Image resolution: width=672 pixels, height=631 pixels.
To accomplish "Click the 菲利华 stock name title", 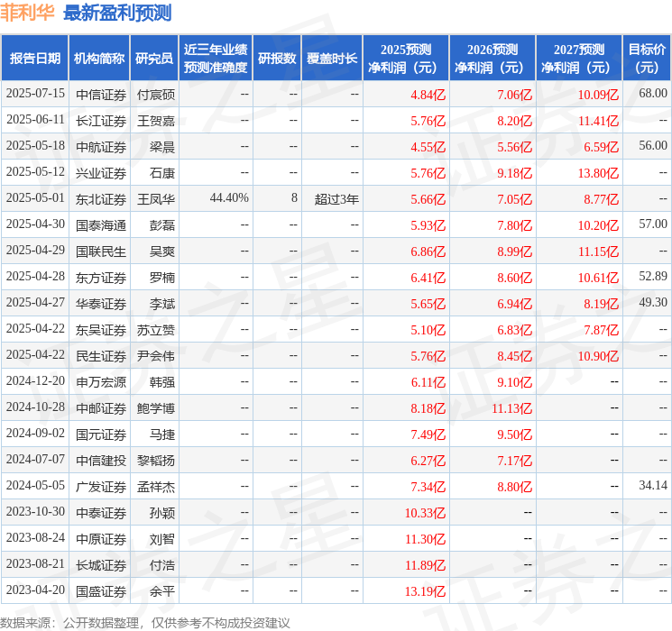I will pyautogui.click(x=27, y=13).
